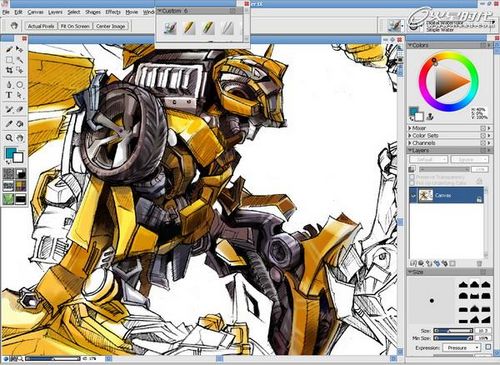The image size is (500, 365).
Task: Collapse the Layers panel
Action: coord(410,150)
